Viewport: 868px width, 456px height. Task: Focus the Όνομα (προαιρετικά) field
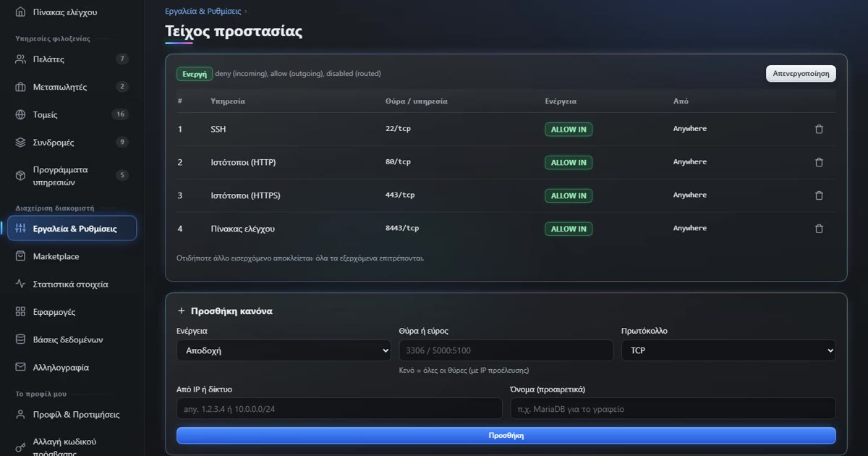pyautogui.click(x=673, y=409)
